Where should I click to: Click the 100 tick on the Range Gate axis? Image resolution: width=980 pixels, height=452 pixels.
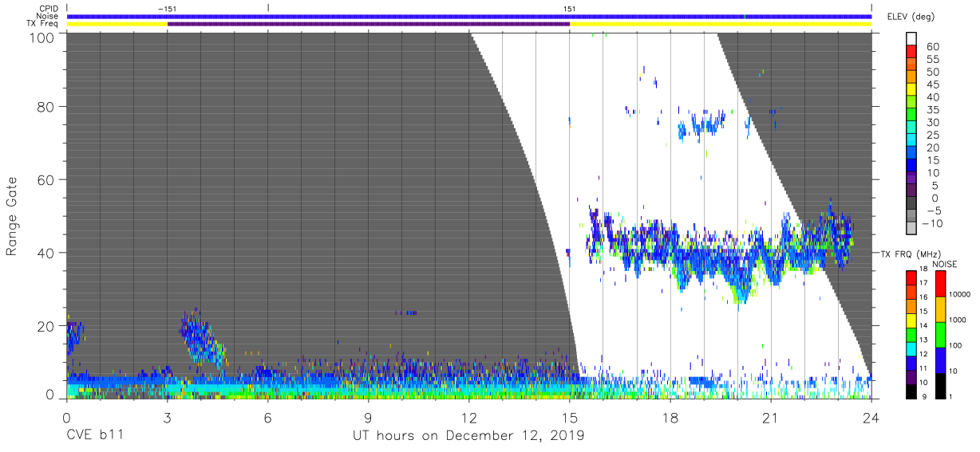point(41,37)
